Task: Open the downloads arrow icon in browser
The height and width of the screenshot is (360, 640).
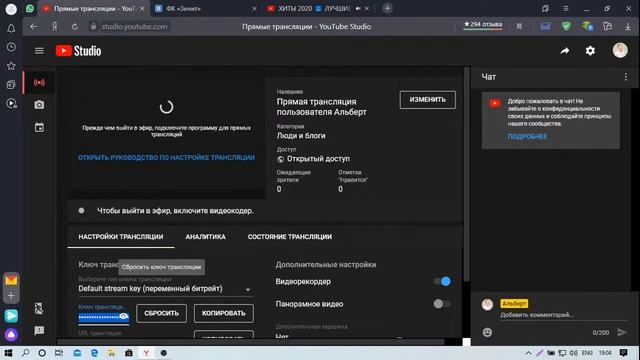Action: point(628,27)
